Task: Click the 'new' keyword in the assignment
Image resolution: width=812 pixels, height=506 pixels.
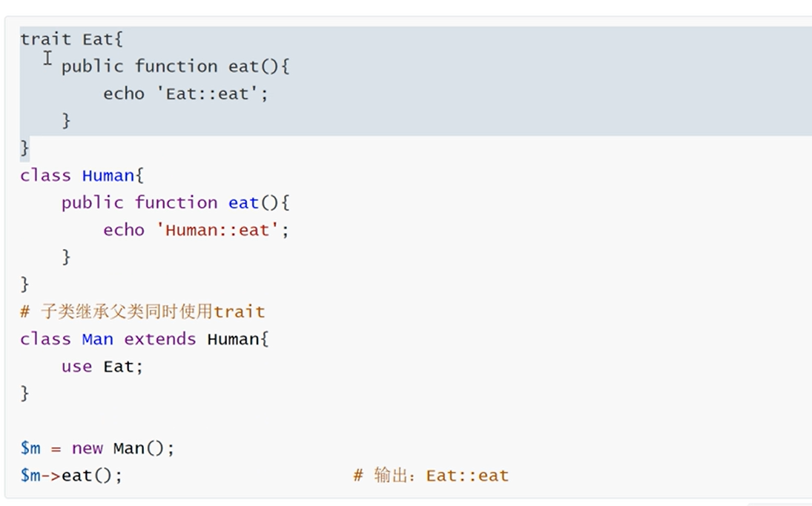Action: click(87, 448)
